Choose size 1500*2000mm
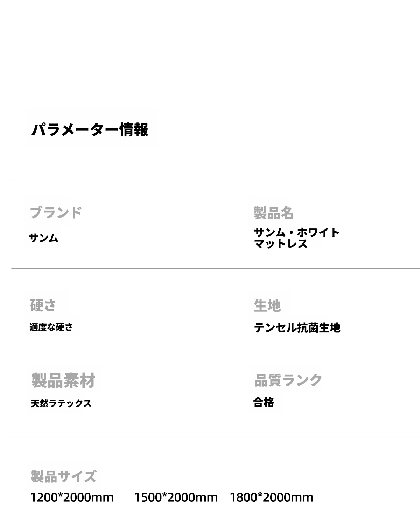Viewport: 420px width, 530px height. (176, 497)
